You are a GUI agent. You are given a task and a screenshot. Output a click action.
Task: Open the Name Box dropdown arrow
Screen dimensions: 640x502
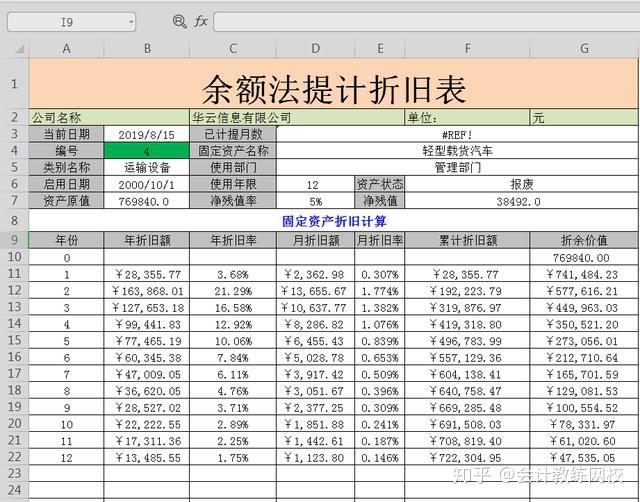(x=131, y=22)
